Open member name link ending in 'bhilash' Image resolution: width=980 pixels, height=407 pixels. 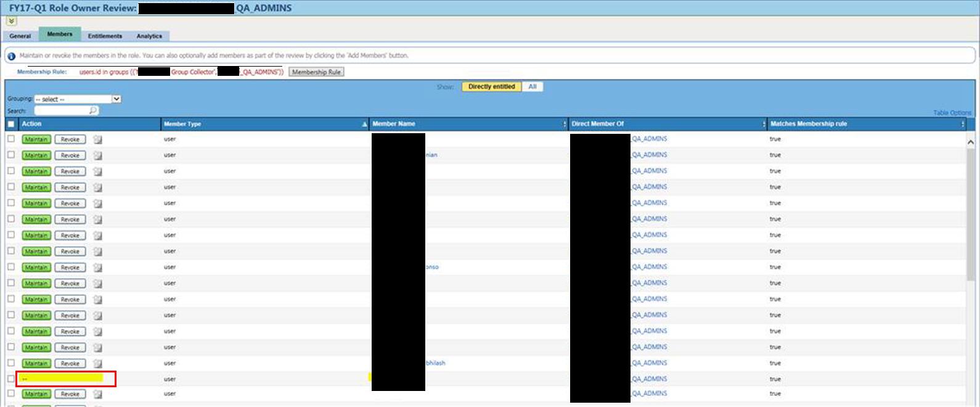pos(435,363)
